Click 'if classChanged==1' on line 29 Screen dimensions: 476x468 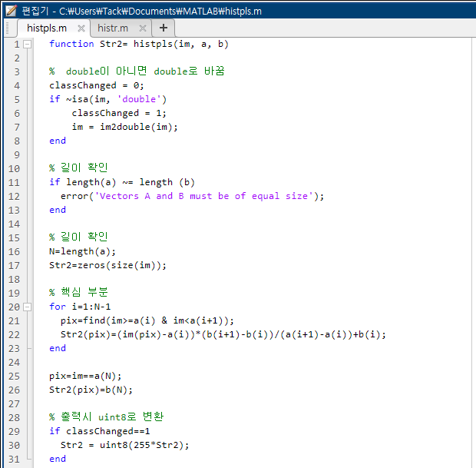coord(100,431)
